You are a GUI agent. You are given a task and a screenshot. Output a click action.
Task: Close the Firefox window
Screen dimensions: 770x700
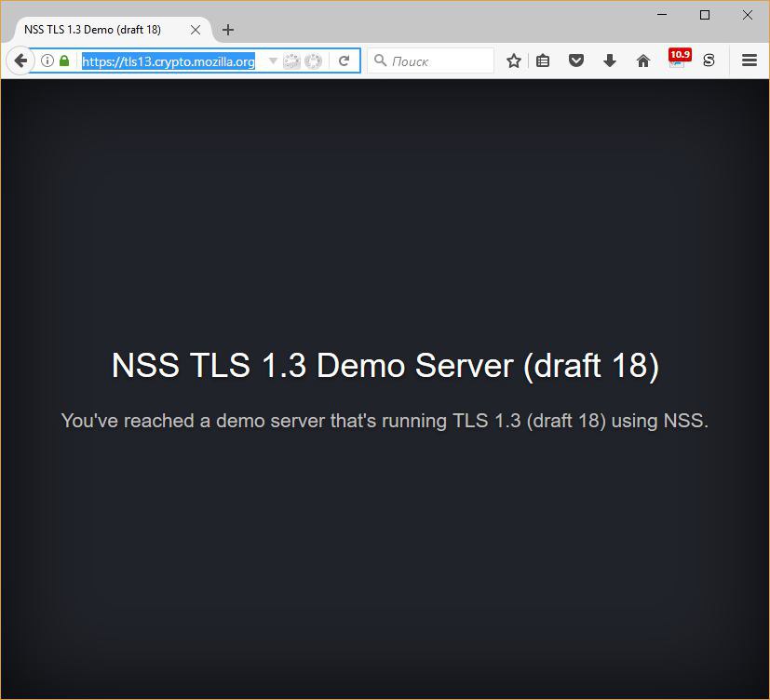(748, 15)
